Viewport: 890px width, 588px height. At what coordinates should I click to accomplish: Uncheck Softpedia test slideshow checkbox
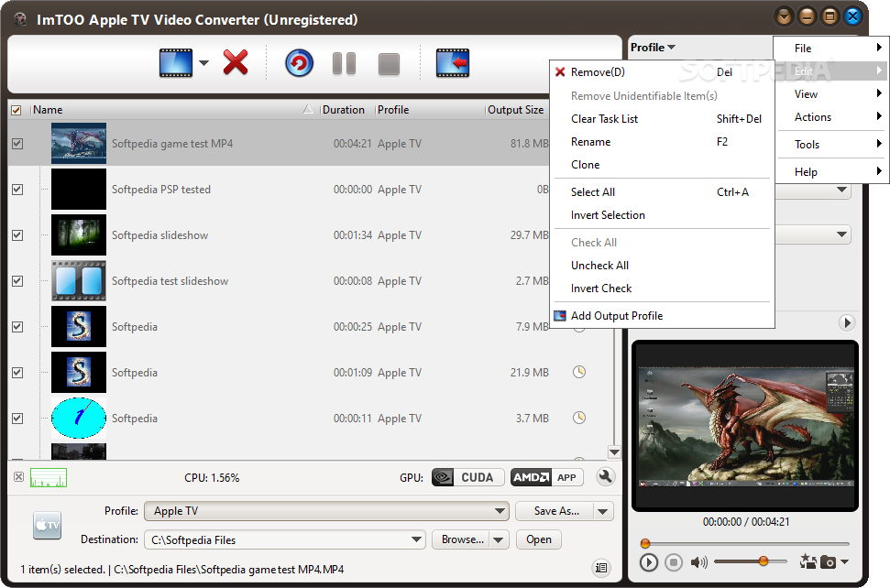click(x=17, y=281)
